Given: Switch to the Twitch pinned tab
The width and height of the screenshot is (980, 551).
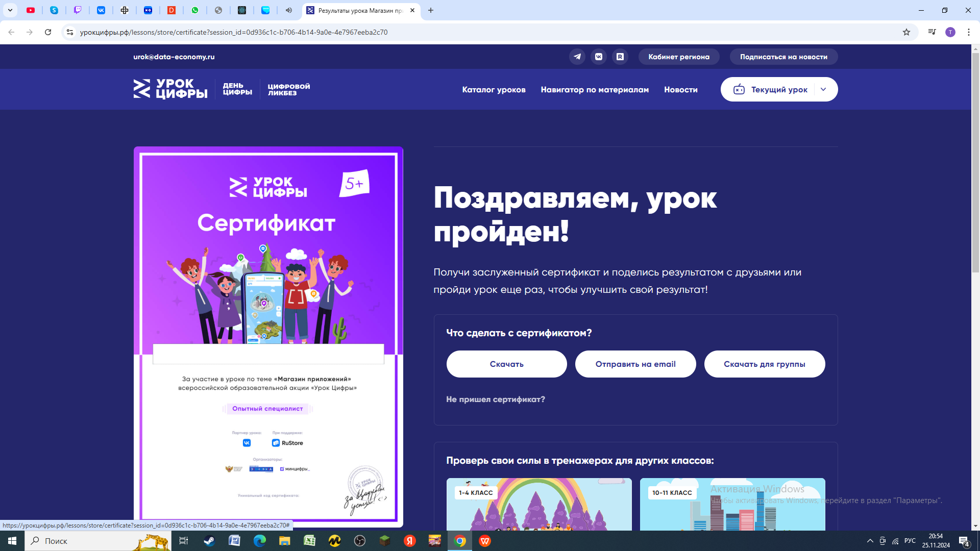Looking at the screenshot, I should [78, 10].
